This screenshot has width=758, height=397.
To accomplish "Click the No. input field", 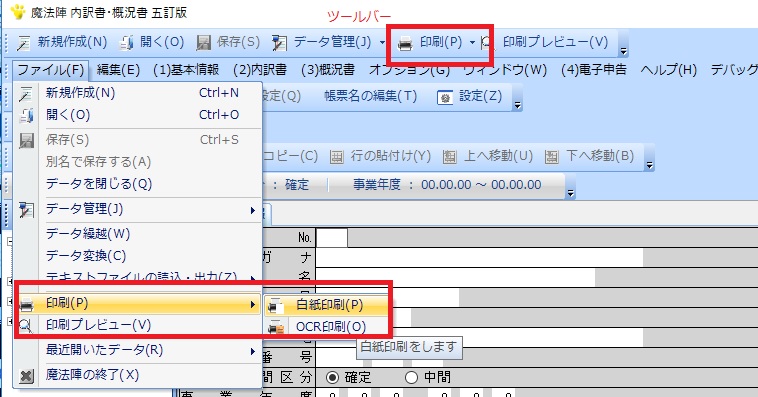I will (332, 237).
